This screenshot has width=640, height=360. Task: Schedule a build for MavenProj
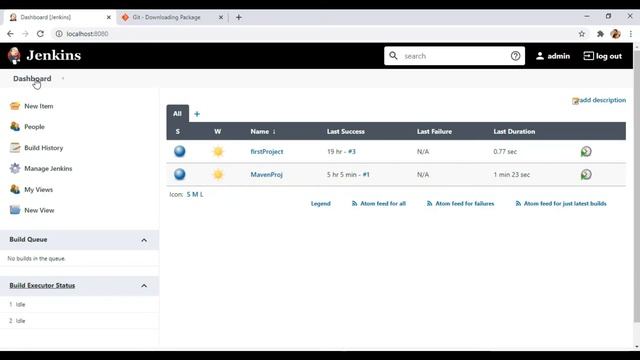click(586, 174)
